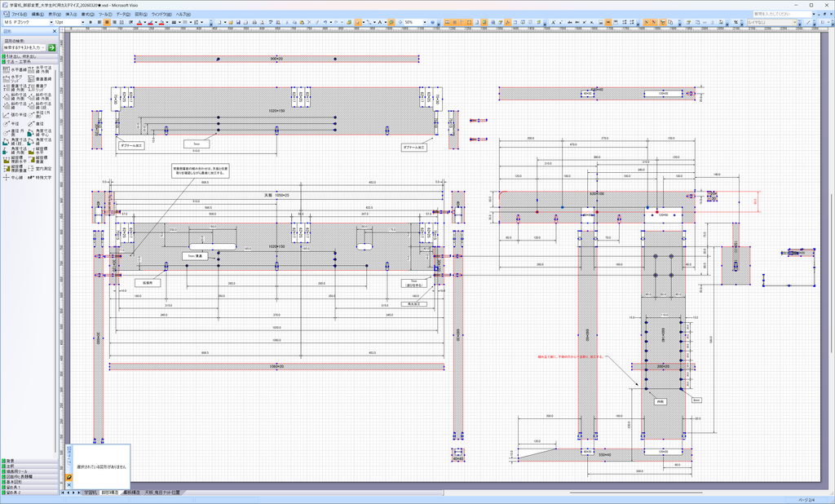This screenshot has width=835, height=504.
Task: Select the Text tool A icon
Action: click(x=380, y=22)
